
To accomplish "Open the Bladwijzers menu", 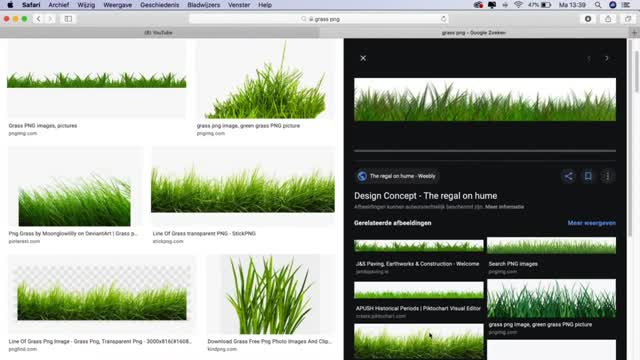I will pos(204,5).
